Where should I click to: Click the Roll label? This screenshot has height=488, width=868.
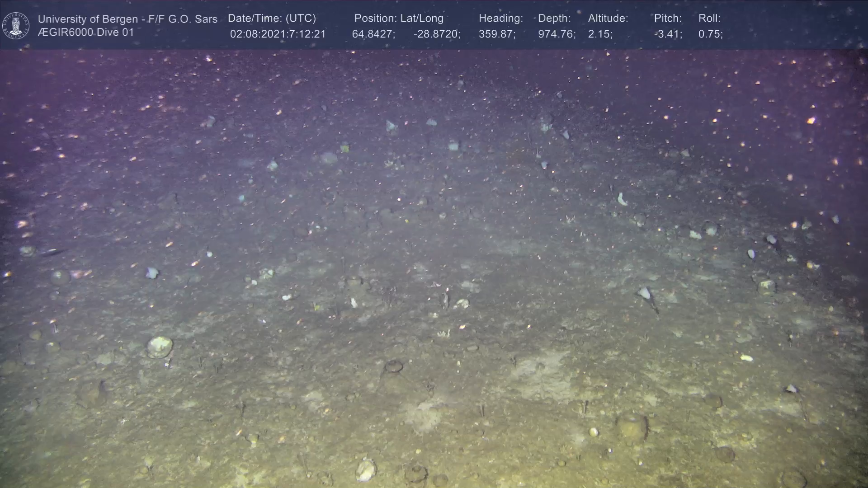(709, 19)
